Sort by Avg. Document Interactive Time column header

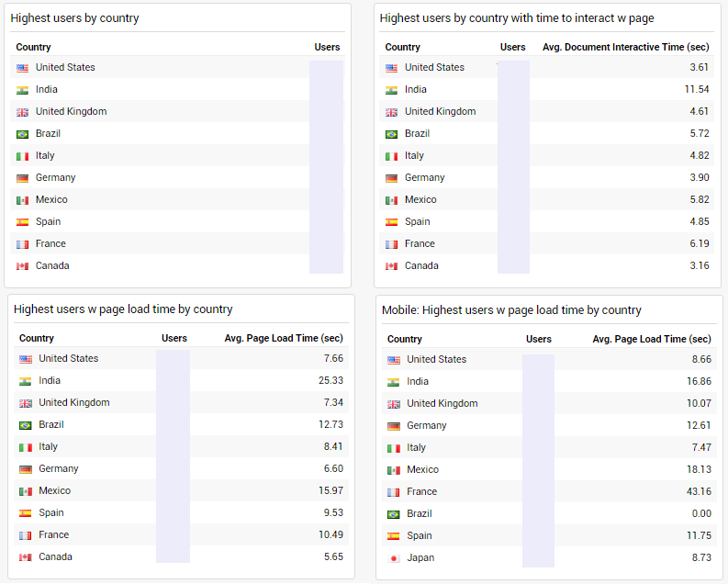625,47
